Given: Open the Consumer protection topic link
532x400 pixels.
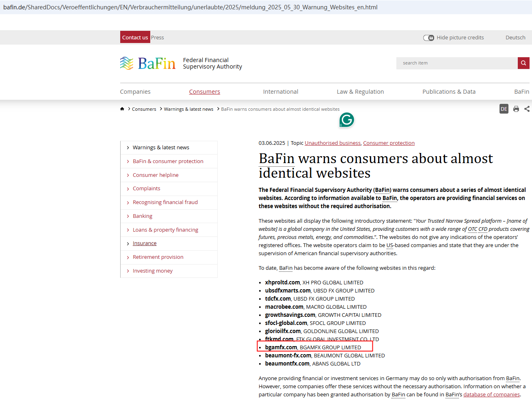Looking at the screenshot, I should [389, 143].
